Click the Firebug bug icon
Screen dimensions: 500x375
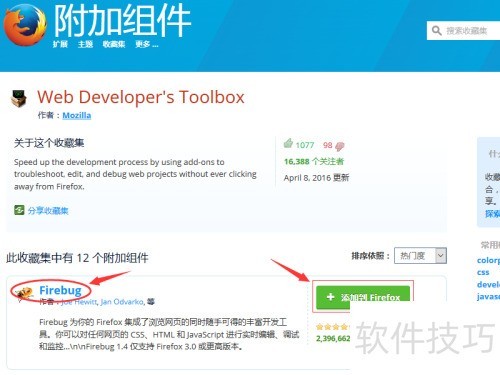point(24,292)
